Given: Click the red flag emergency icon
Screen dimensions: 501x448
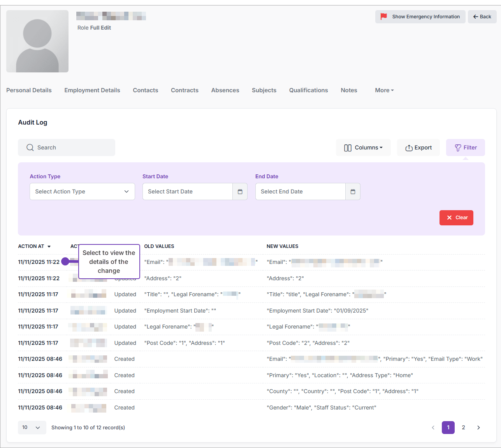Looking at the screenshot, I should point(384,16).
